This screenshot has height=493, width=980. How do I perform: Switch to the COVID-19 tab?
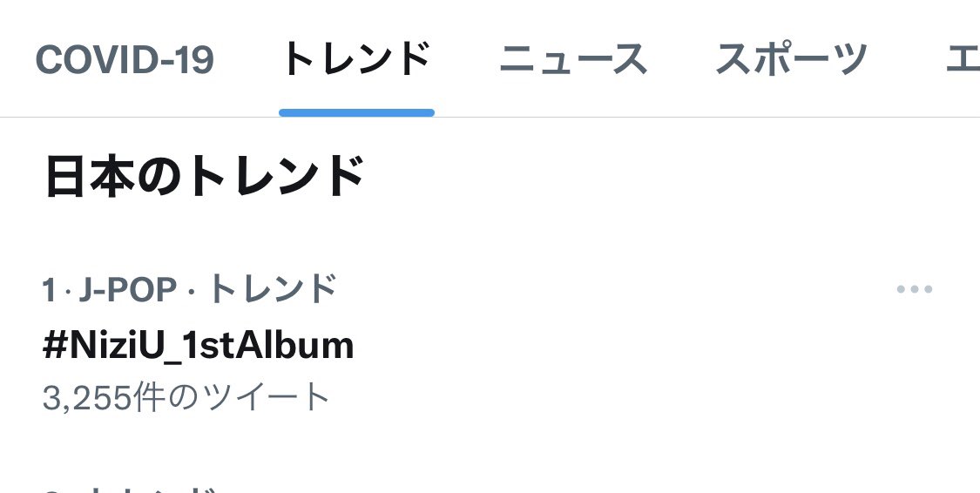(x=125, y=60)
